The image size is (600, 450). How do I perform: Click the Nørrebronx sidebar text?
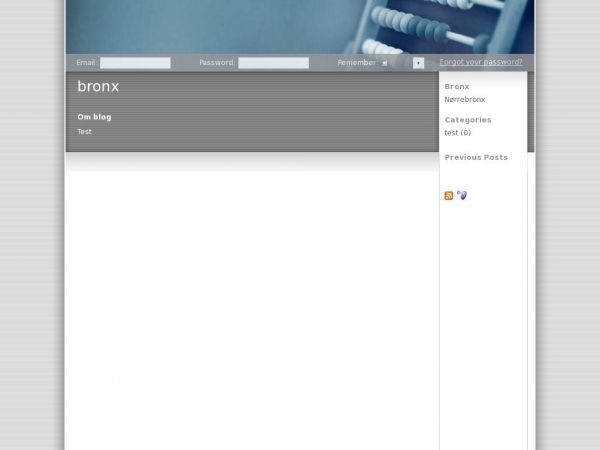pyautogui.click(x=465, y=99)
